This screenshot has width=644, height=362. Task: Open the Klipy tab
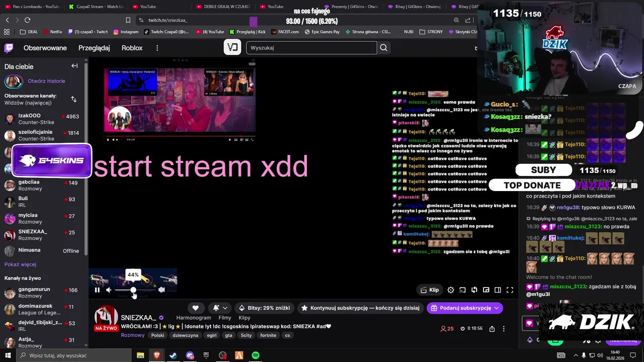point(245,318)
